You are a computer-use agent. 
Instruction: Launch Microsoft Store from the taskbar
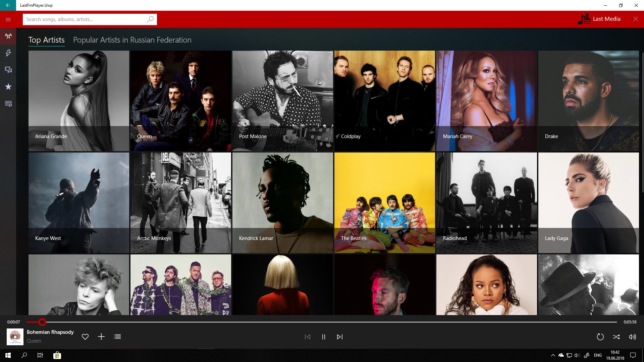point(57,355)
